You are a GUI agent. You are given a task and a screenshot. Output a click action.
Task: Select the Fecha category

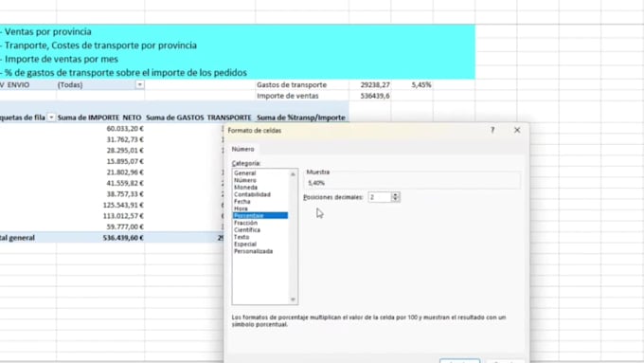[241, 202]
